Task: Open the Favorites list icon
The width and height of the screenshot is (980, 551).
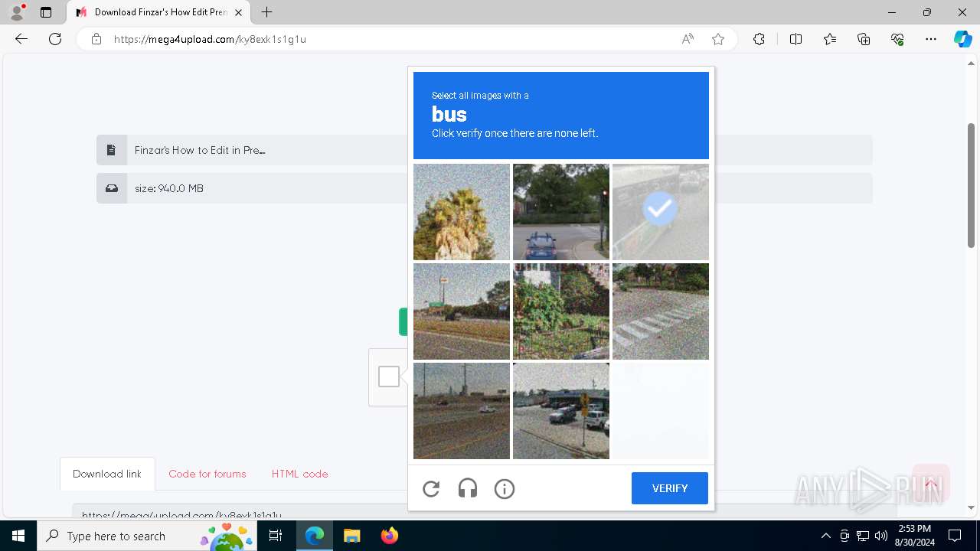Action: click(x=830, y=39)
